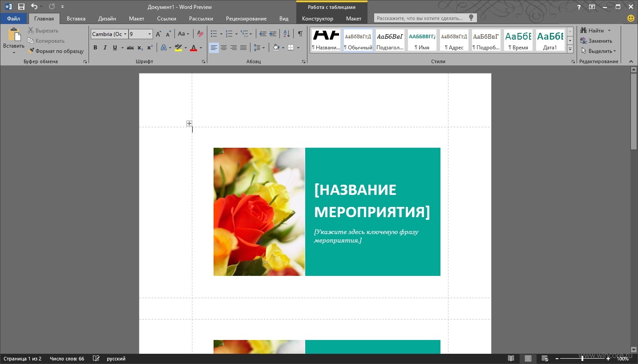
Task: Show paragraph marks (pilcrow) toggle
Action: pyautogui.click(x=300, y=34)
